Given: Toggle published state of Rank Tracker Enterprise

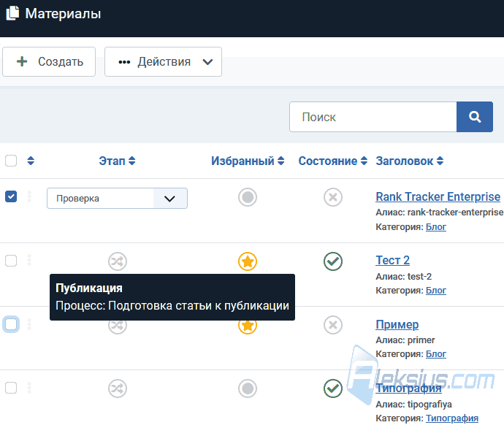Looking at the screenshot, I should (333, 197).
